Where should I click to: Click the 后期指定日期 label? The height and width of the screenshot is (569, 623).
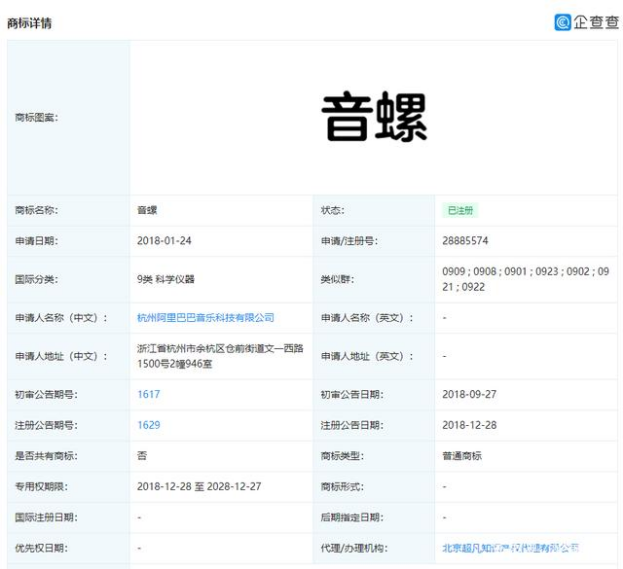point(352,517)
